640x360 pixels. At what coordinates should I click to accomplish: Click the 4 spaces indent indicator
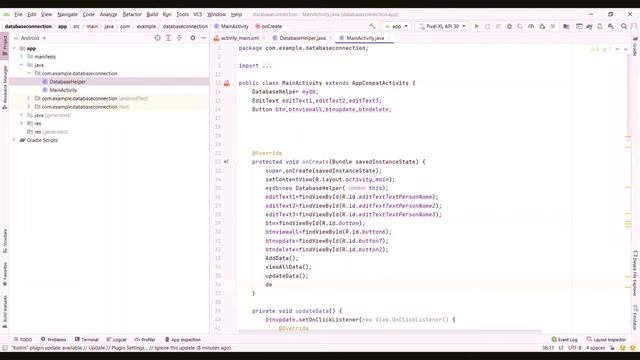[596, 348]
